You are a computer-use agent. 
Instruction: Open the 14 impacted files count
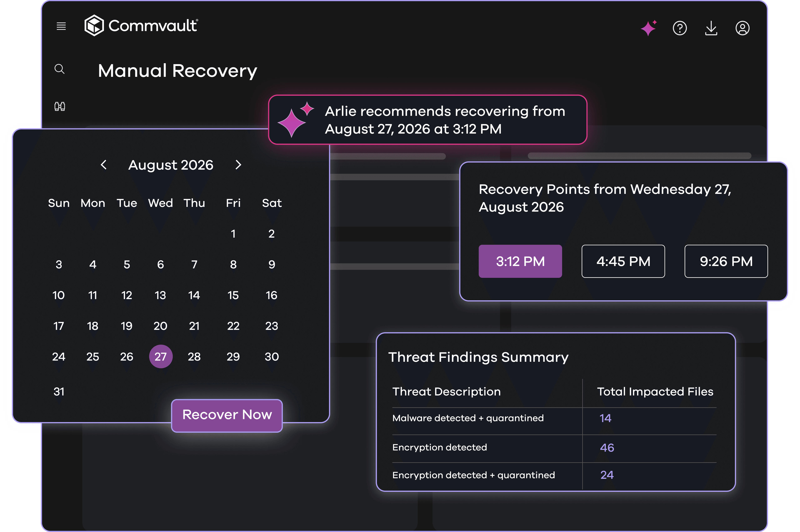pyautogui.click(x=605, y=418)
